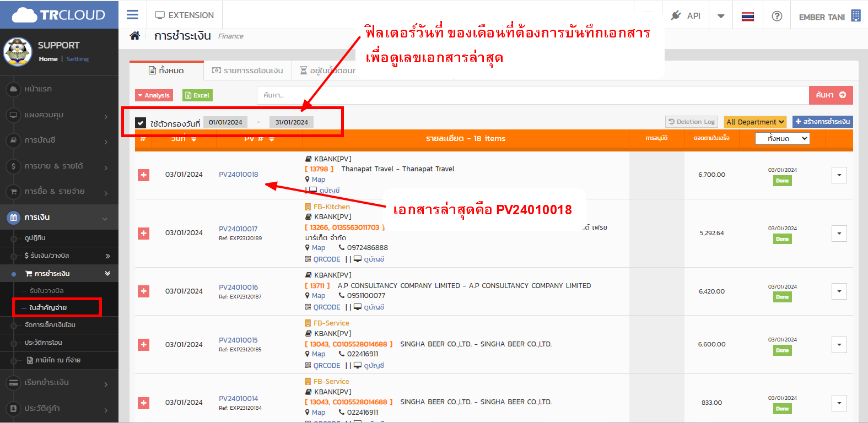Export list with Excel button
This screenshot has height=423, width=868.
tap(197, 95)
